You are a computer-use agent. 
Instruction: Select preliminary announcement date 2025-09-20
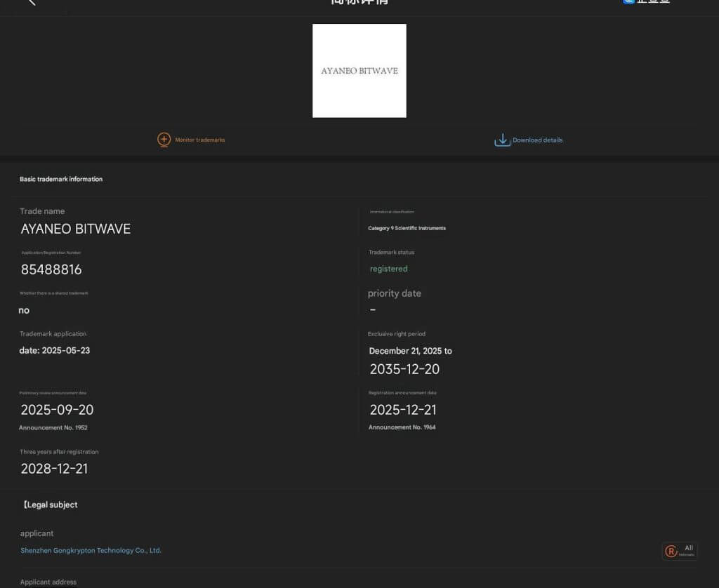[57, 410]
